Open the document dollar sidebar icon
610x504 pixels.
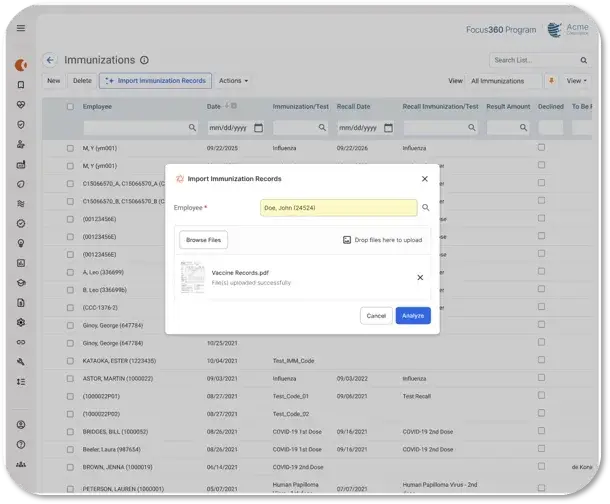[21, 303]
